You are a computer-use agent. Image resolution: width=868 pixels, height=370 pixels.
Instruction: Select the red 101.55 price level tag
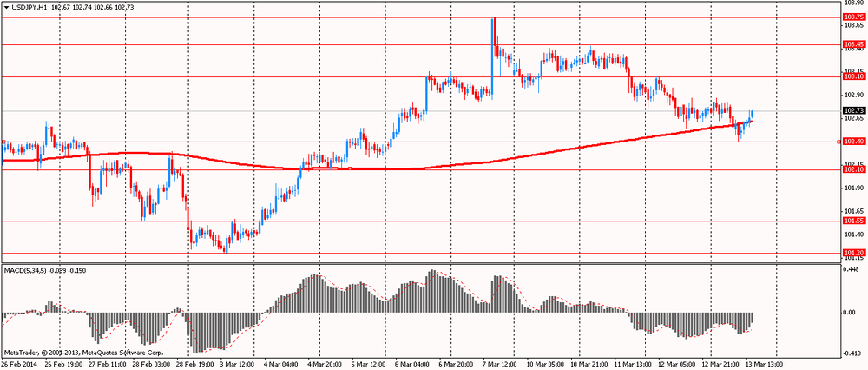click(x=853, y=221)
